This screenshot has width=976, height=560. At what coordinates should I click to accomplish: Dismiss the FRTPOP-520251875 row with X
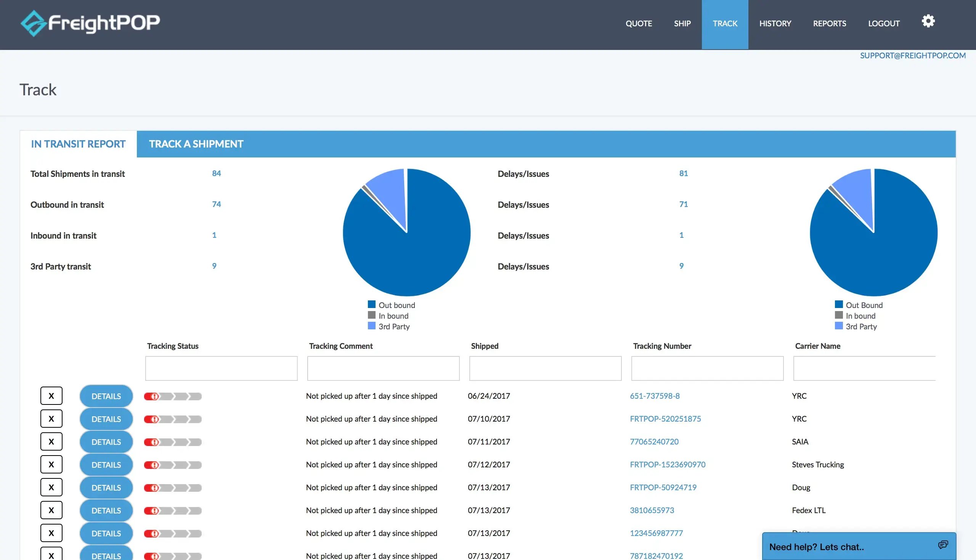pyautogui.click(x=51, y=419)
